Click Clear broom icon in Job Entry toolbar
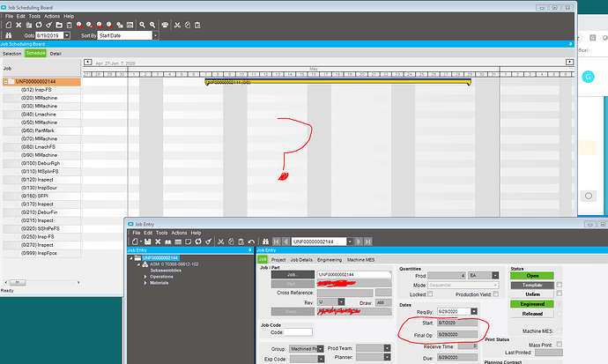Viewport: 608px width, 364px height. pos(209,241)
